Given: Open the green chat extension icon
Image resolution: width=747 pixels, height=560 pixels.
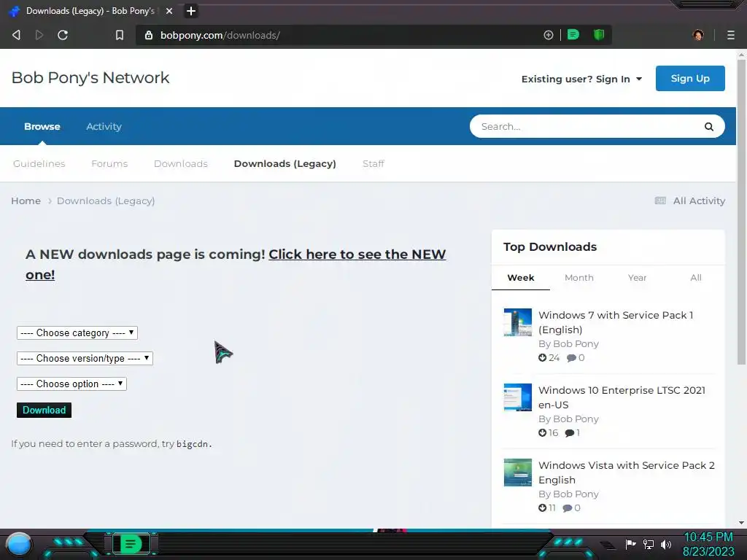Looking at the screenshot, I should (x=573, y=34).
